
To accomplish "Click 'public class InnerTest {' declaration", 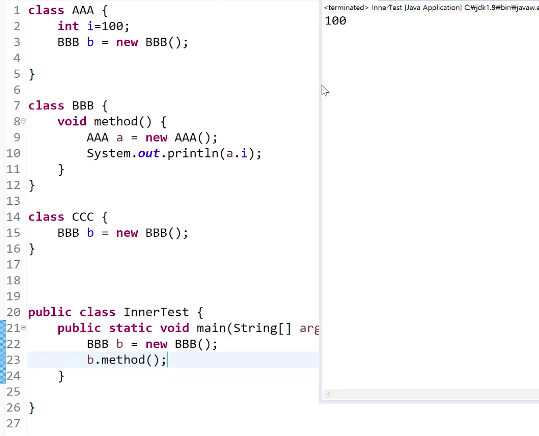I will coord(116,312).
